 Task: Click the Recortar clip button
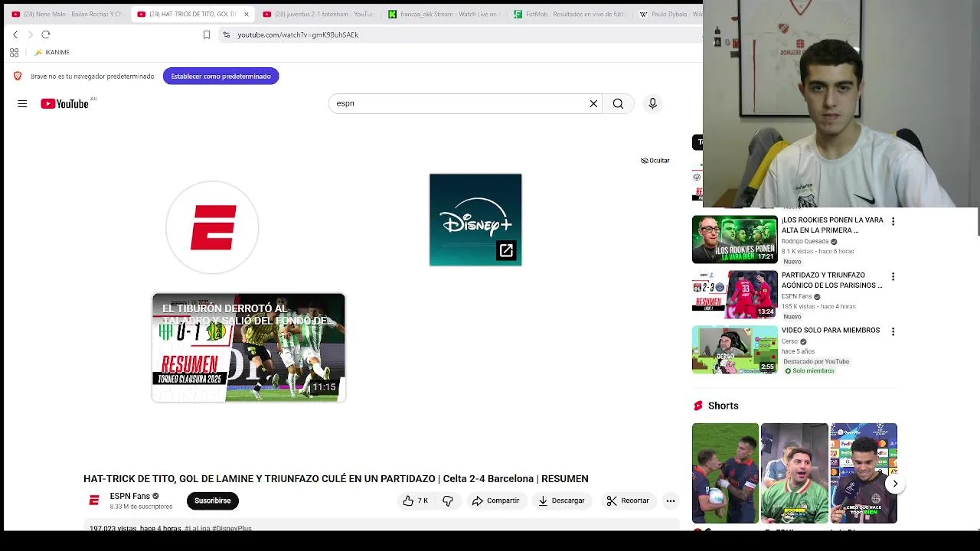tap(627, 500)
